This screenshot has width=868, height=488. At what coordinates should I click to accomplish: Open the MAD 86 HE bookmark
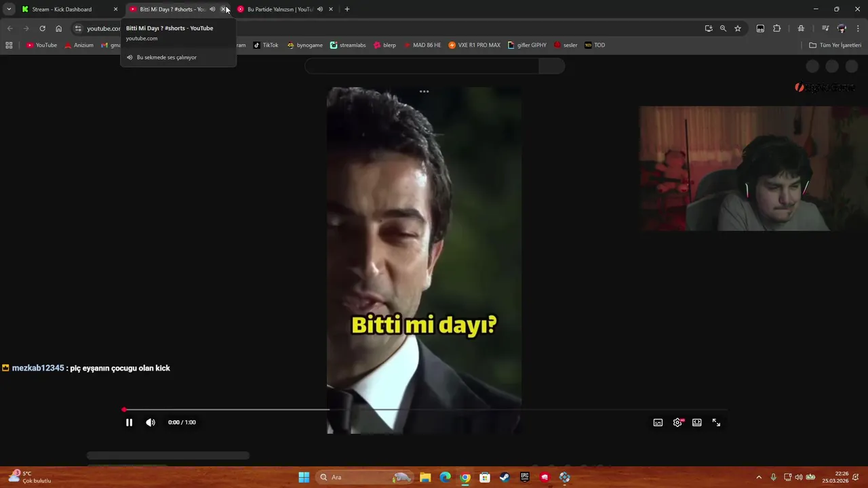tap(422, 45)
